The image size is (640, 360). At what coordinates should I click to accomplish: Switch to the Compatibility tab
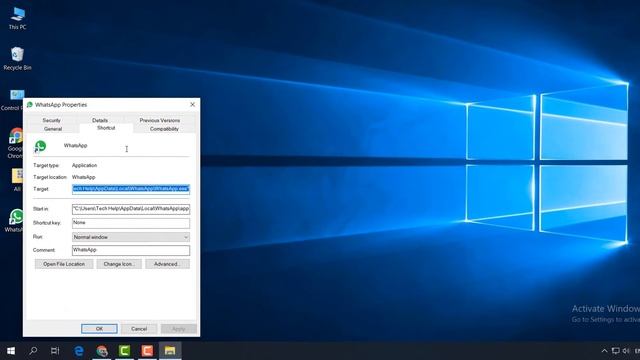(x=164, y=129)
